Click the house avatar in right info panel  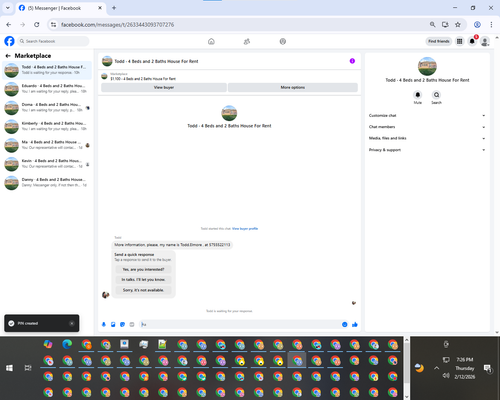click(x=427, y=66)
